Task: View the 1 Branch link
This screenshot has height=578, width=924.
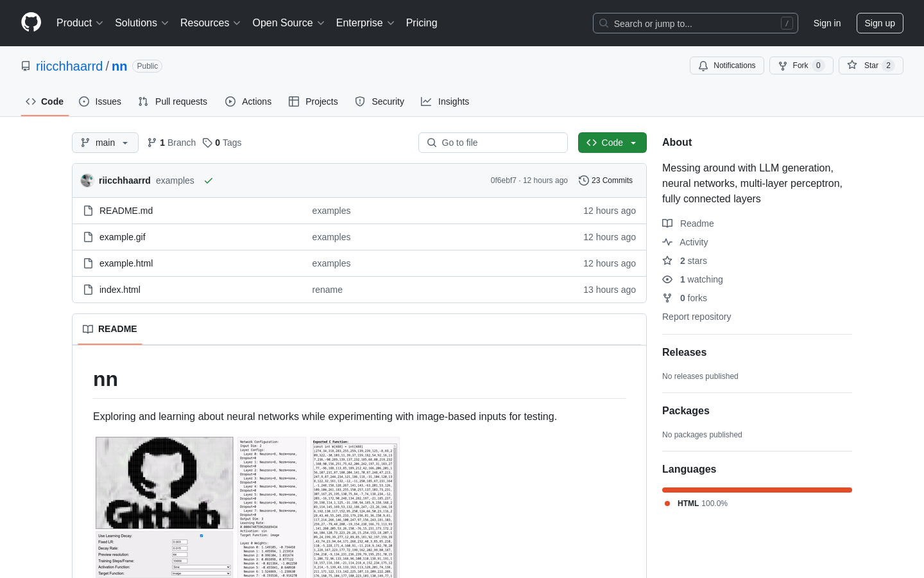Action: [171, 143]
